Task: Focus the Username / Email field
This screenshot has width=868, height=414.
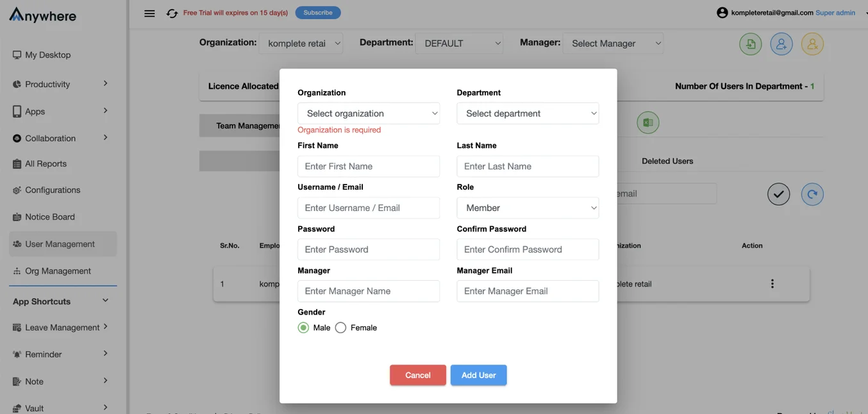Action: pos(369,208)
